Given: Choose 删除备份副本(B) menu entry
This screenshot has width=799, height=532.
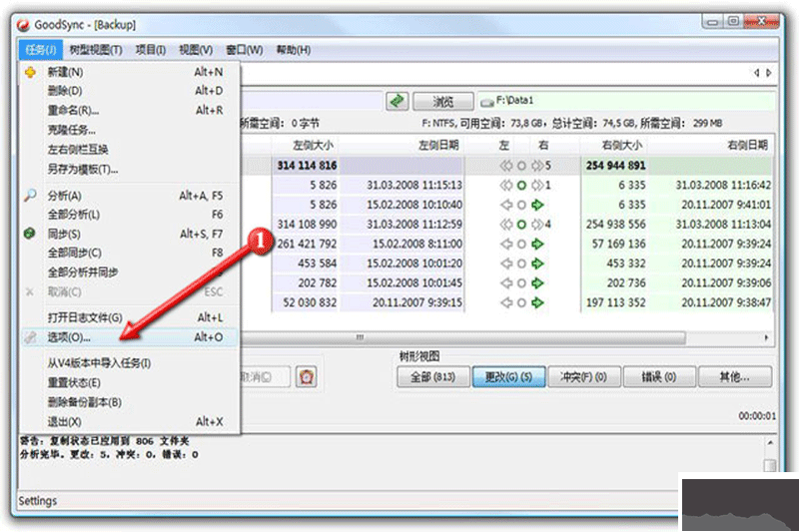Looking at the screenshot, I should point(130,402).
